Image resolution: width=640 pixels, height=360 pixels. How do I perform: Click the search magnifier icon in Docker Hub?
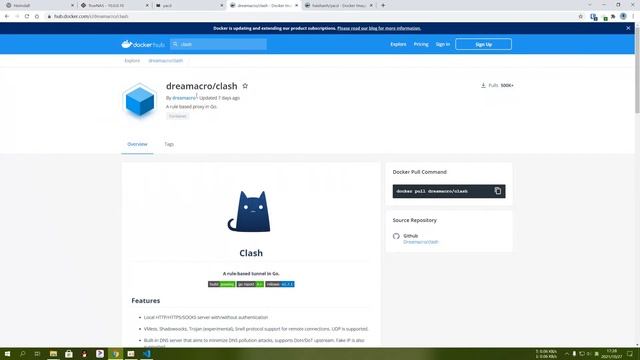pos(176,44)
